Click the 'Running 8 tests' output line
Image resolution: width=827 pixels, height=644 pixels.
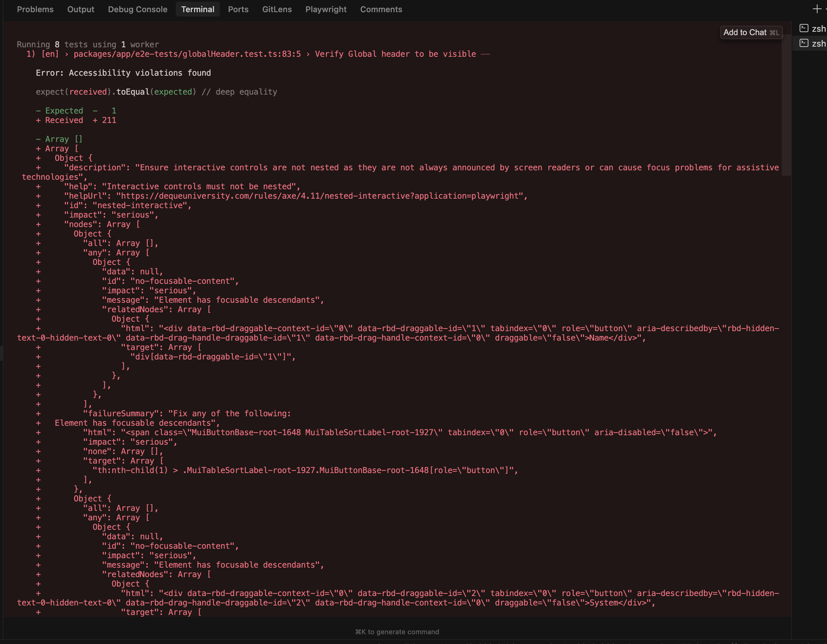88,45
